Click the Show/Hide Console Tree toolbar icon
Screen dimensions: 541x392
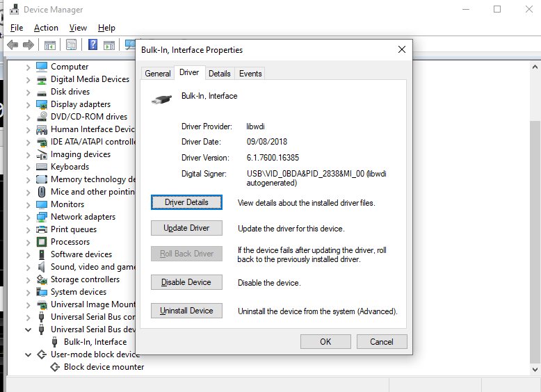tap(50, 45)
